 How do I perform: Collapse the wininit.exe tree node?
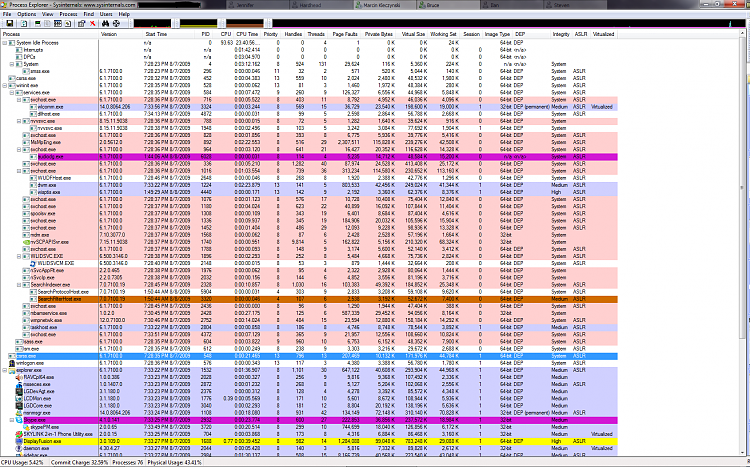point(5,85)
